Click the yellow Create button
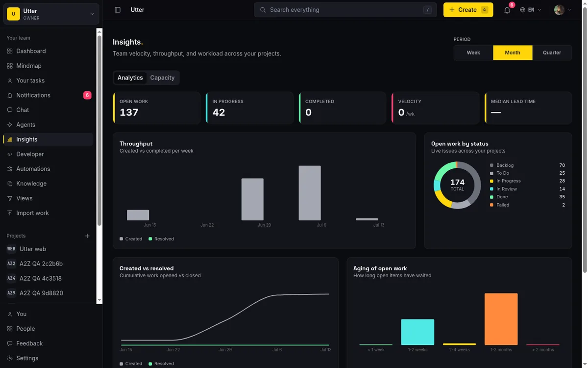Viewport: 588px width, 368px height. coord(468,10)
